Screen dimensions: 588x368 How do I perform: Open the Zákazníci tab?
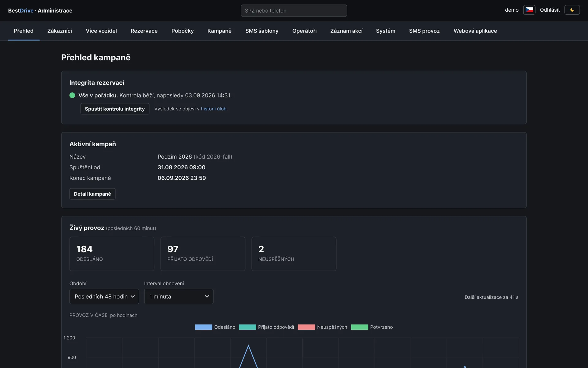pyautogui.click(x=60, y=31)
